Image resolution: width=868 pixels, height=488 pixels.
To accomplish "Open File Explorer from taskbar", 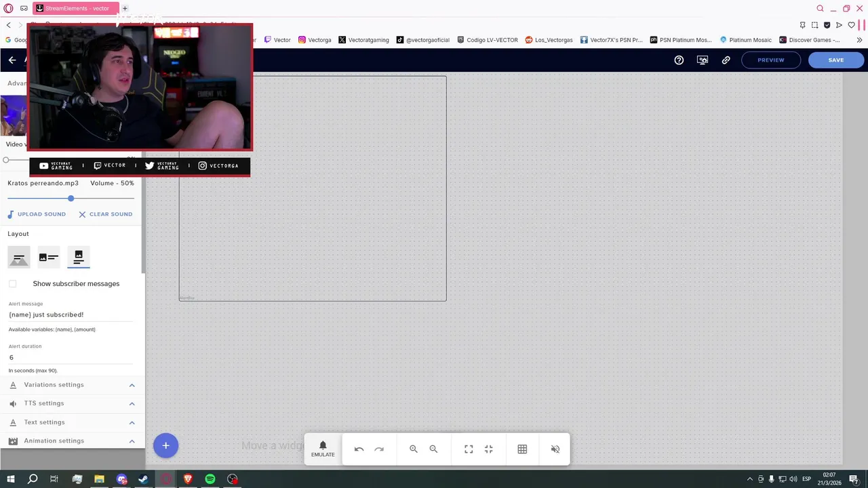I will pyautogui.click(x=99, y=479).
